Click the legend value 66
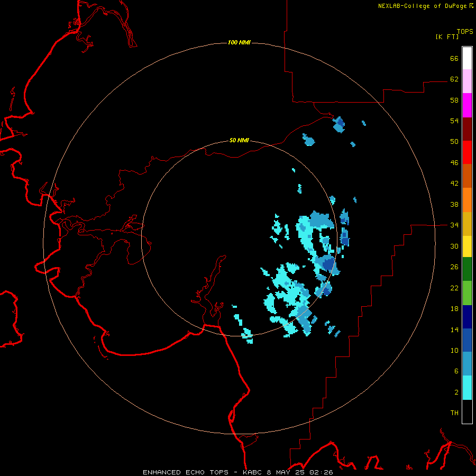 (x=454, y=58)
